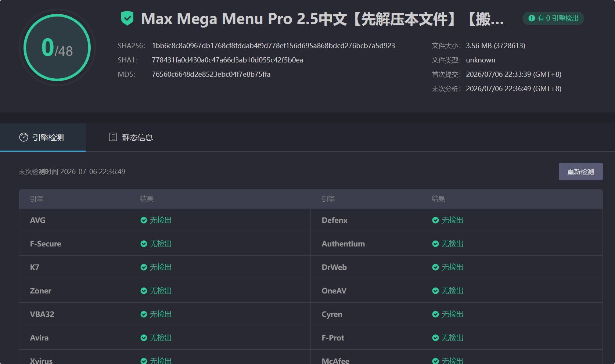Click the Cyren engine name
Viewport: 615px width, 364px height.
[332, 314]
